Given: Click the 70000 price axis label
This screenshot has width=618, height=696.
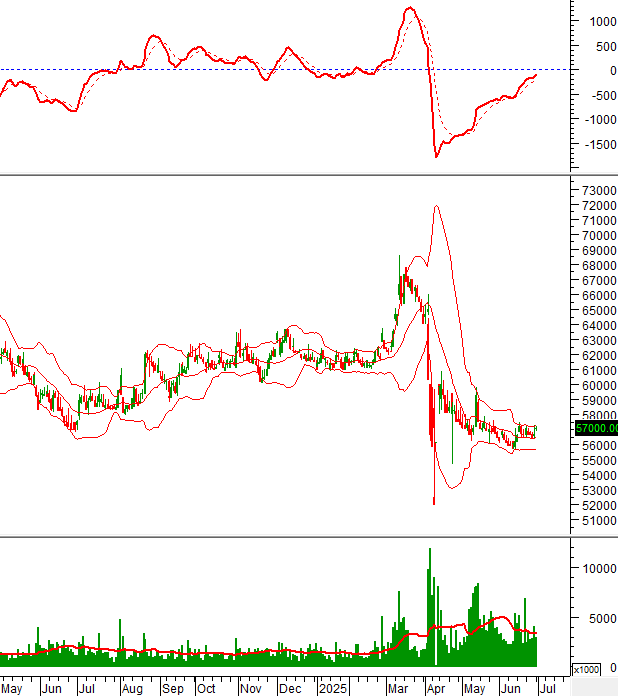Looking at the screenshot, I should coord(599,236).
